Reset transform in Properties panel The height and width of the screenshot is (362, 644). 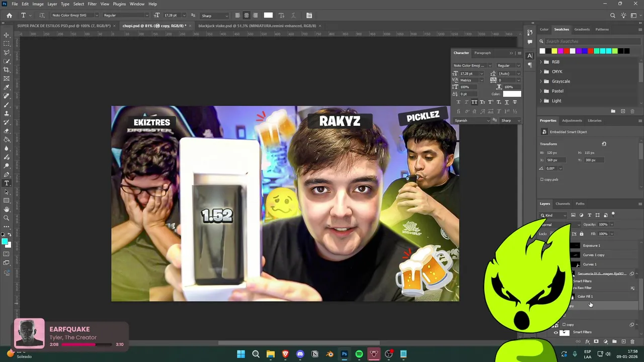click(604, 144)
